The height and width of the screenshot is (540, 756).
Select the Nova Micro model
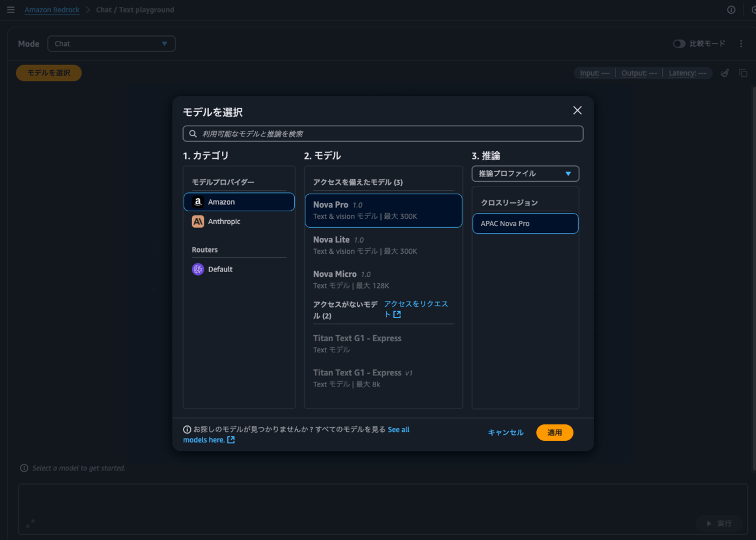point(383,280)
